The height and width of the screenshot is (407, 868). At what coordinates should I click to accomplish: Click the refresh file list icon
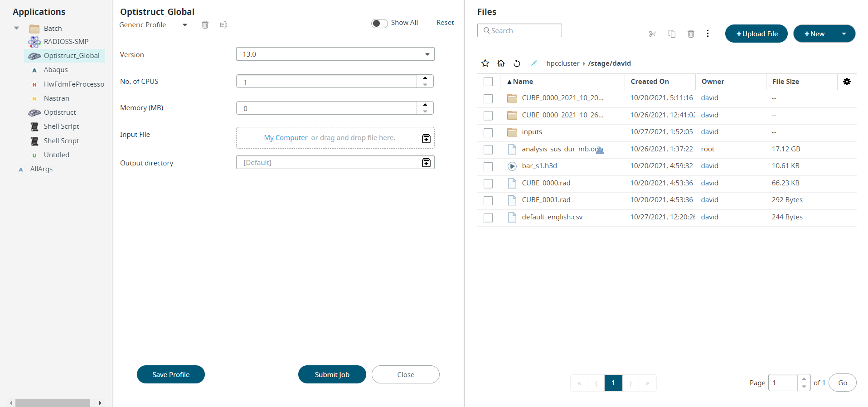(517, 63)
